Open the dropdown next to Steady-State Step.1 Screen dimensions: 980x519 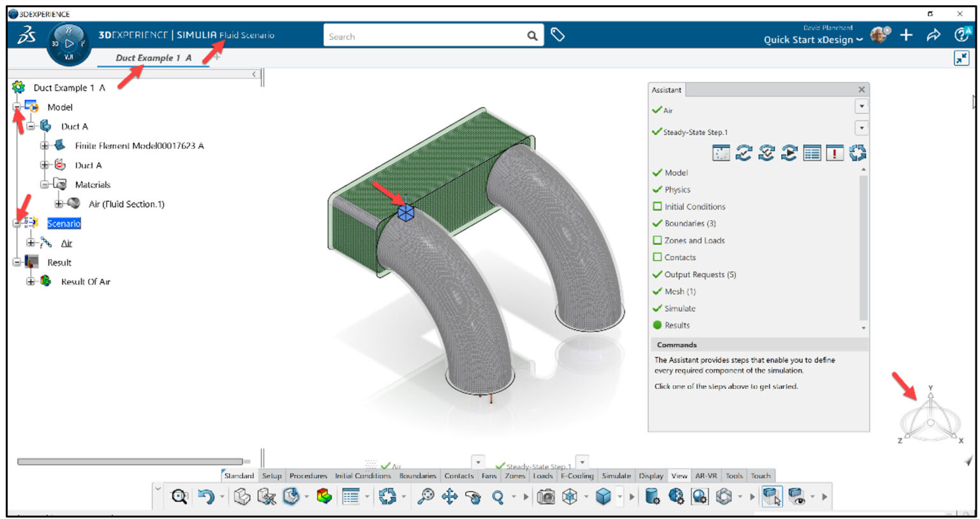(x=861, y=128)
